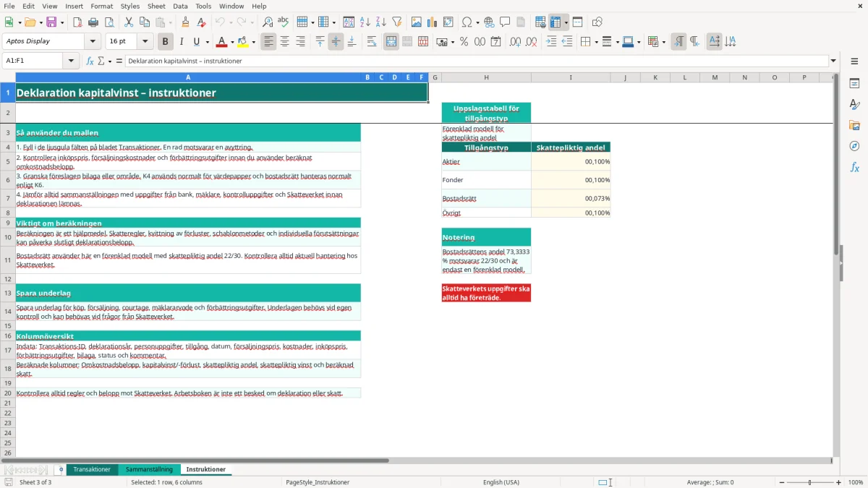Click Increase Indent icon

coord(551,42)
